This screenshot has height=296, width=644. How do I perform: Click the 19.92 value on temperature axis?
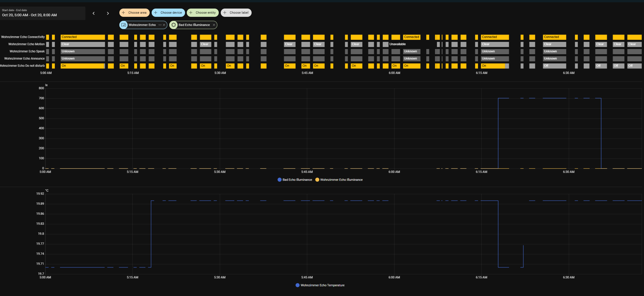pos(40,194)
